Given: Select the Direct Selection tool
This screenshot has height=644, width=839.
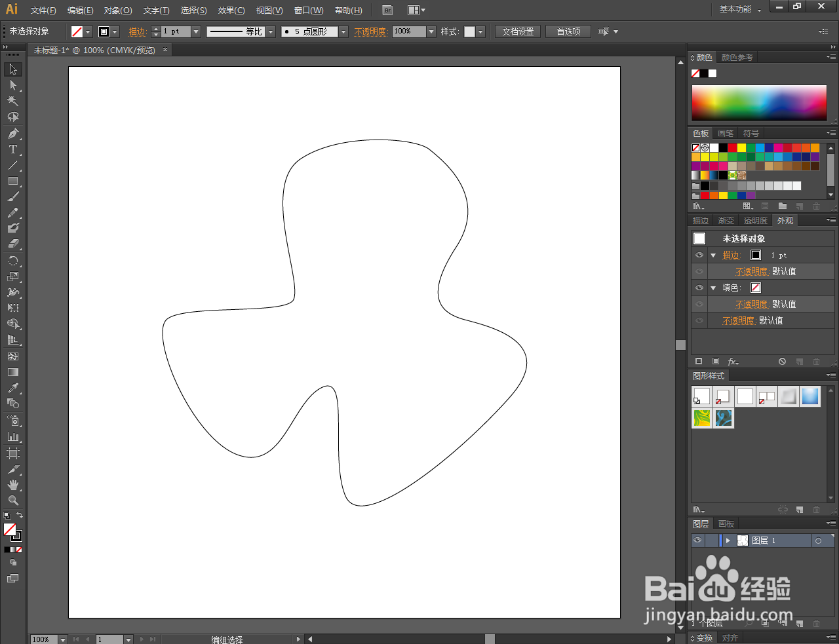Looking at the screenshot, I should pyautogui.click(x=12, y=85).
